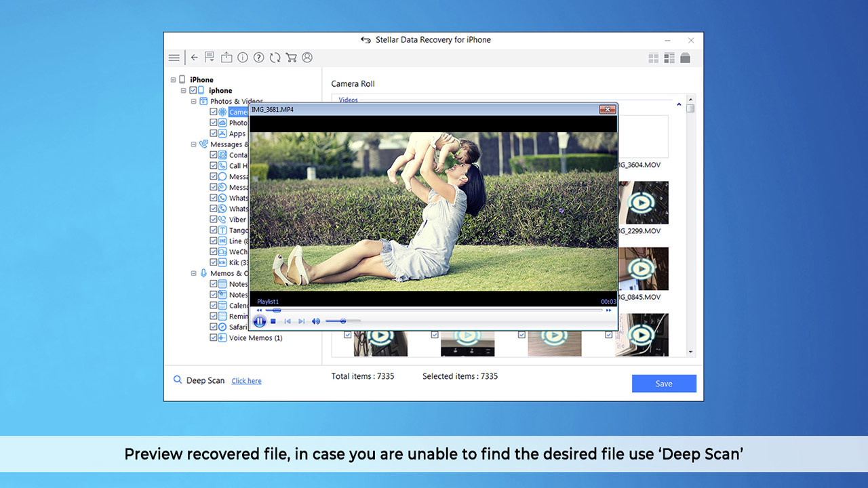The height and width of the screenshot is (488, 868).
Task: Click the Deep Scan 'Click here' link
Action: [x=246, y=381]
